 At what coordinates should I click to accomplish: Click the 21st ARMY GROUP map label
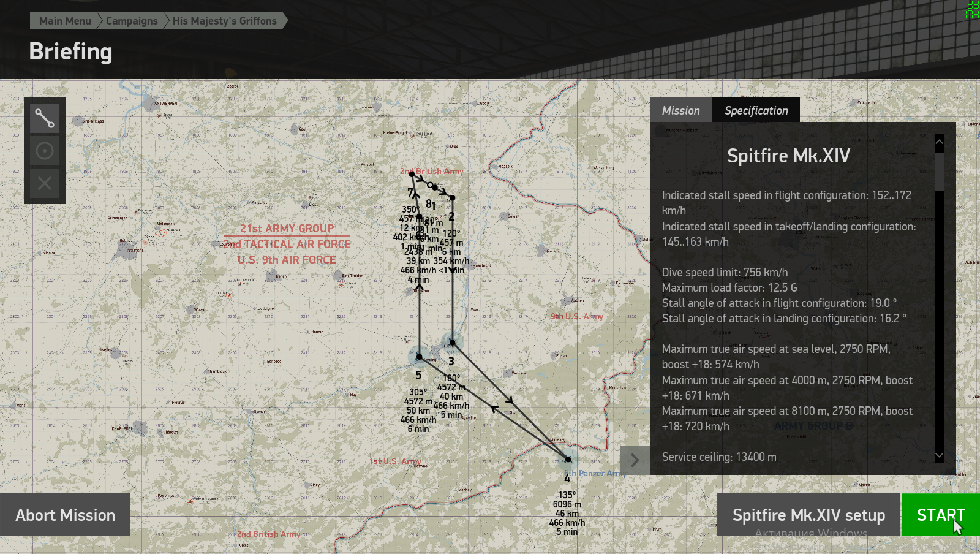287,229
